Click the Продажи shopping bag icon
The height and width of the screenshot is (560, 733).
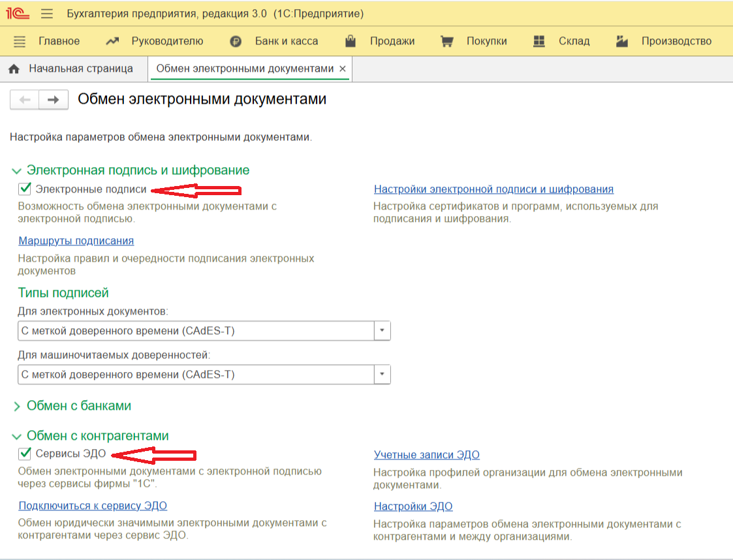coord(351,41)
